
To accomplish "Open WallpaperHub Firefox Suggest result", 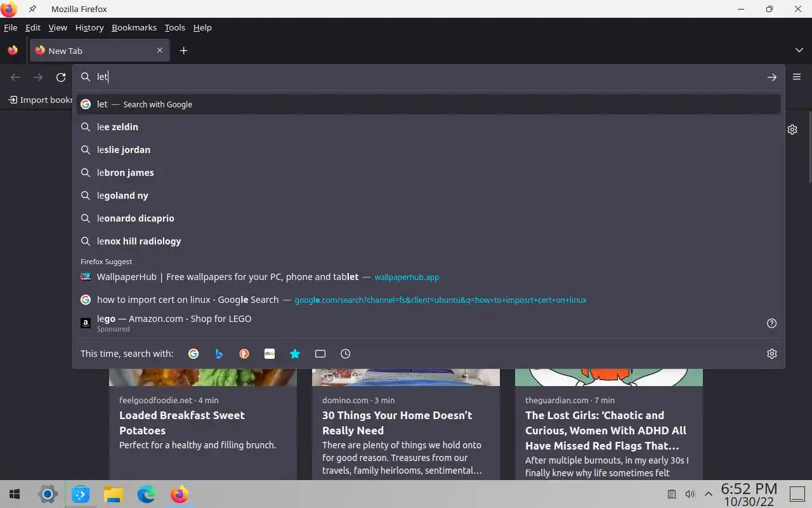I will click(428, 277).
